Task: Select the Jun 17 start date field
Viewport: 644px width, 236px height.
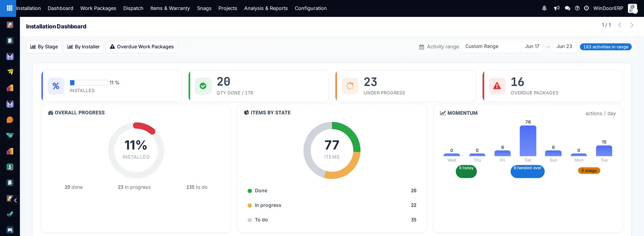Action: point(532,47)
